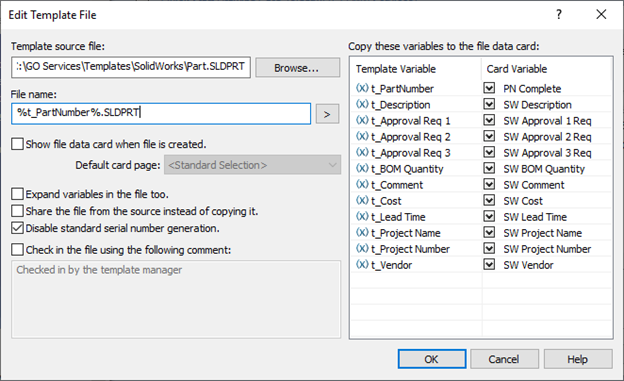
Task: Click the Template source file path field
Action: 131,67
